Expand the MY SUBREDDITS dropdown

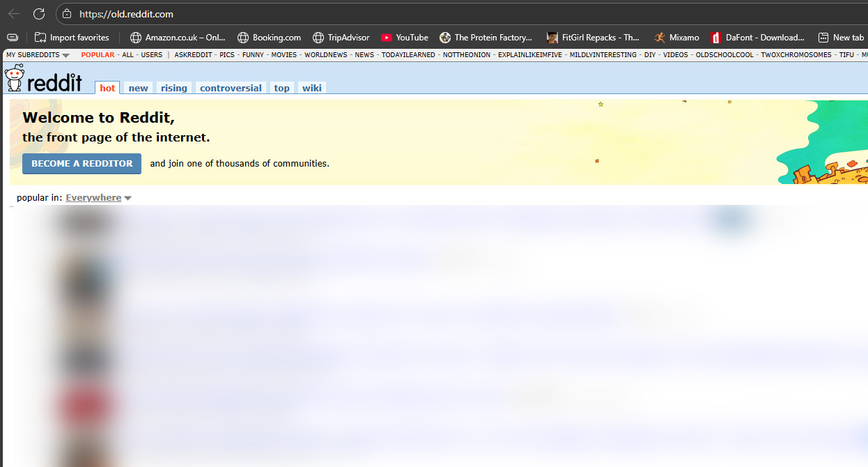(38, 55)
